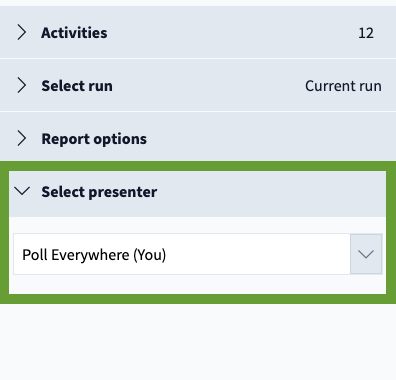Viewport: 396px width, 380px height.
Task: Open the Report options heading
Action: click(94, 139)
